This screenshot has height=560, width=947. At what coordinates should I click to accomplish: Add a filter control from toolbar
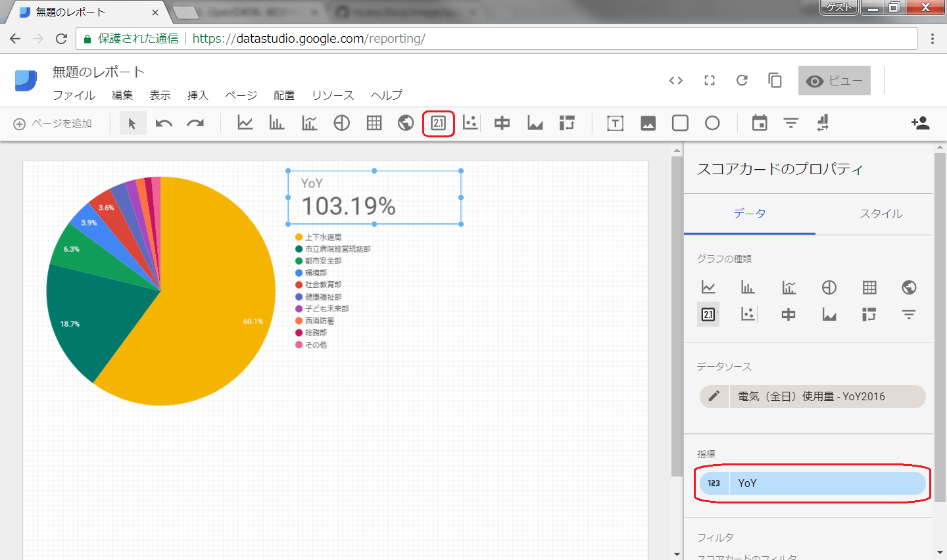[x=791, y=123]
